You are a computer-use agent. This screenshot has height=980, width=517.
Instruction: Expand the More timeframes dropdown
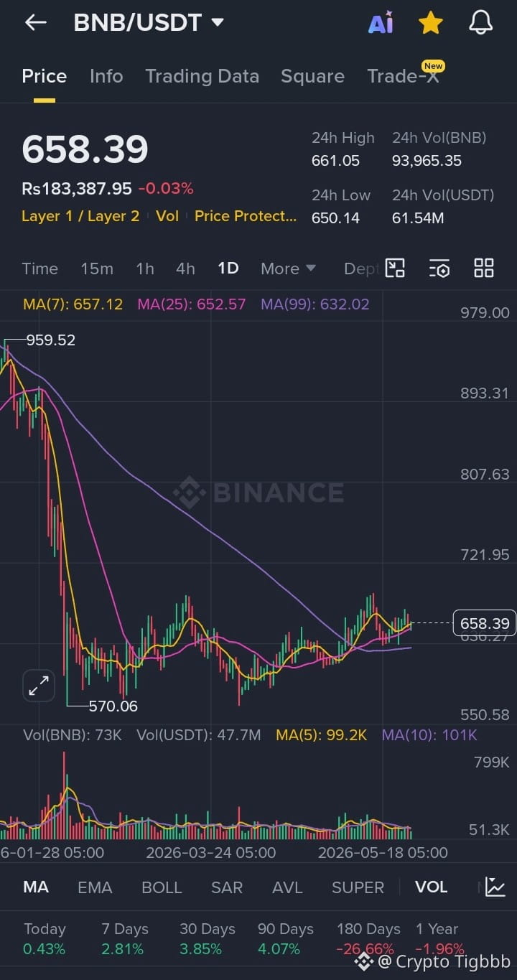pyautogui.click(x=288, y=269)
